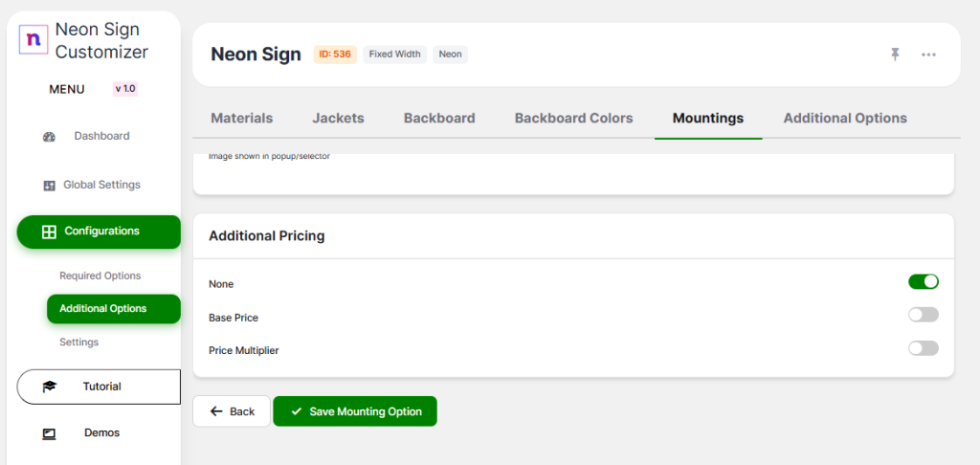980x465 pixels.
Task: Click the Neon Sign Customizer logo icon
Action: pyautogui.click(x=34, y=39)
